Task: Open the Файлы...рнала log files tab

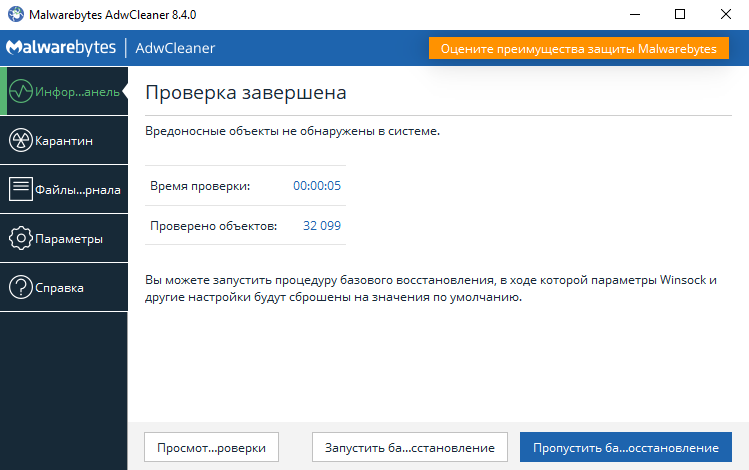Action: pos(64,189)
